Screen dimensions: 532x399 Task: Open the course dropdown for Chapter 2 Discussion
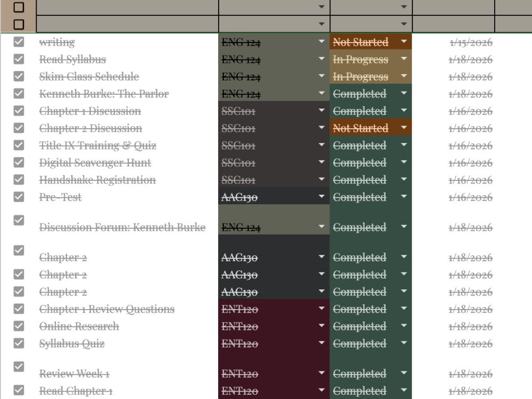321,128
